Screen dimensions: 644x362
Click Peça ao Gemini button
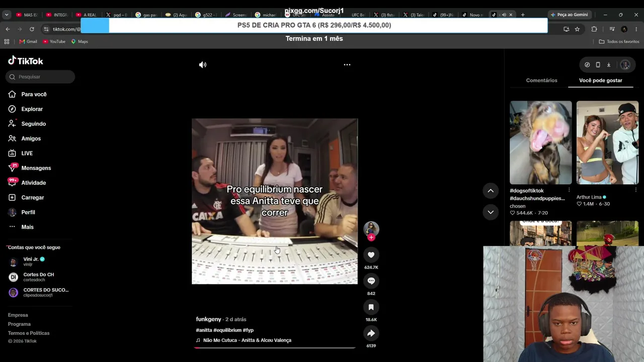[x=569, y=15]
